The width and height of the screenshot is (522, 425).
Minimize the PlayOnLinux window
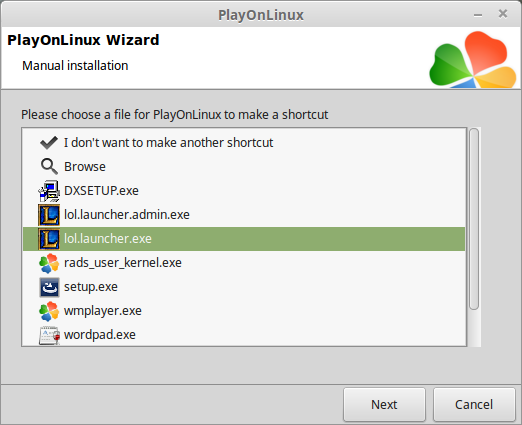[478, 15]
